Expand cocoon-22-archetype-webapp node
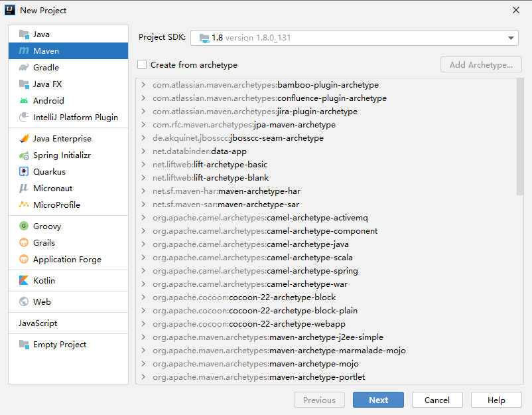The height and width of the screenshot is (415, 532). pos(143,323)
